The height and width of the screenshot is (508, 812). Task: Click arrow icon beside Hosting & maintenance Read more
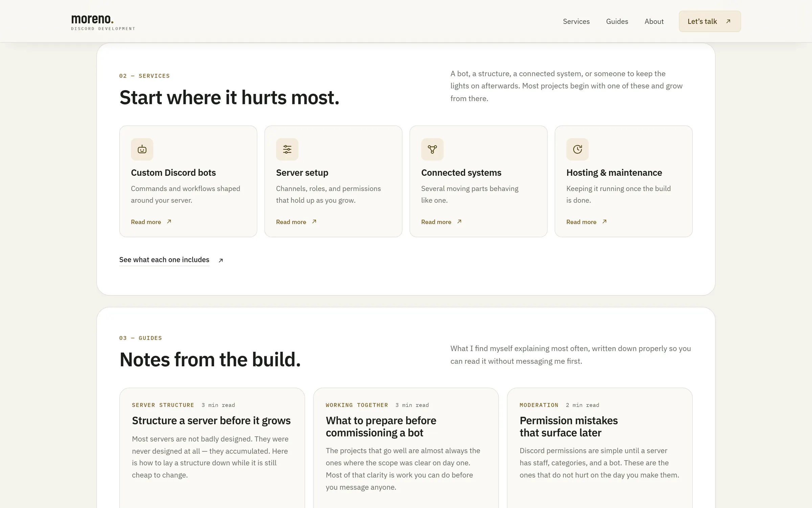605,221
